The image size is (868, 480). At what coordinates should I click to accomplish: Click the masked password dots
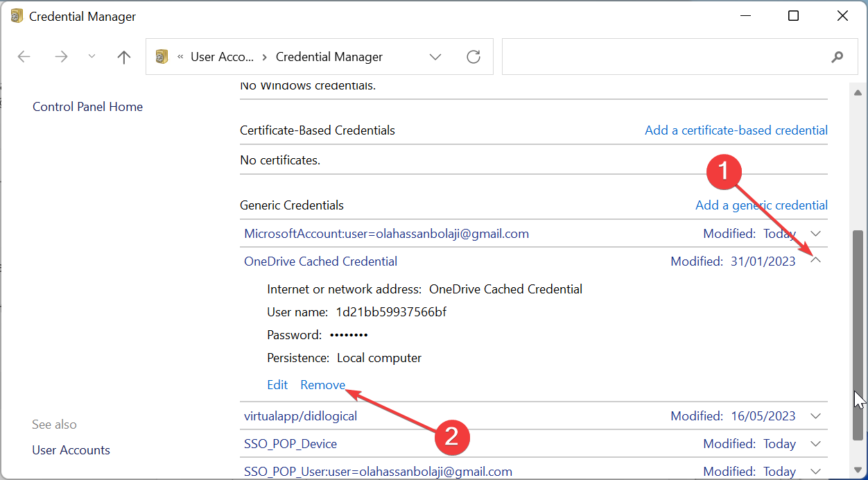coord(349,335)
